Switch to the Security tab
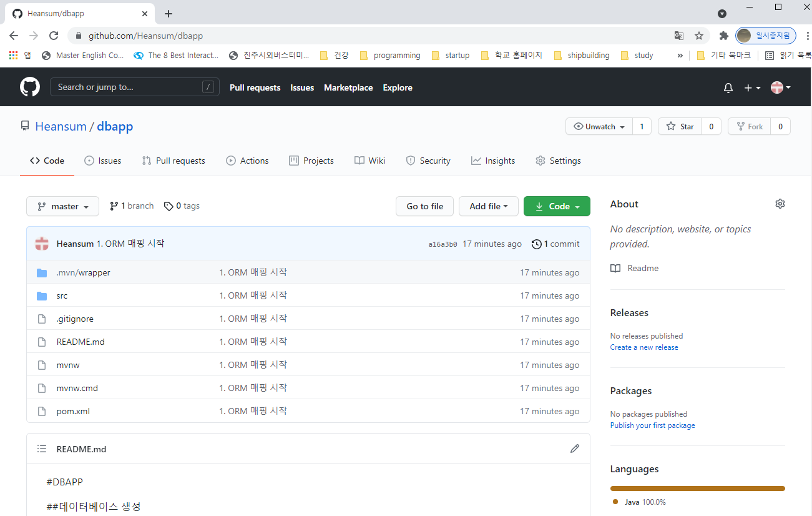Screen dimensions: 812x516 click(428, 161)
